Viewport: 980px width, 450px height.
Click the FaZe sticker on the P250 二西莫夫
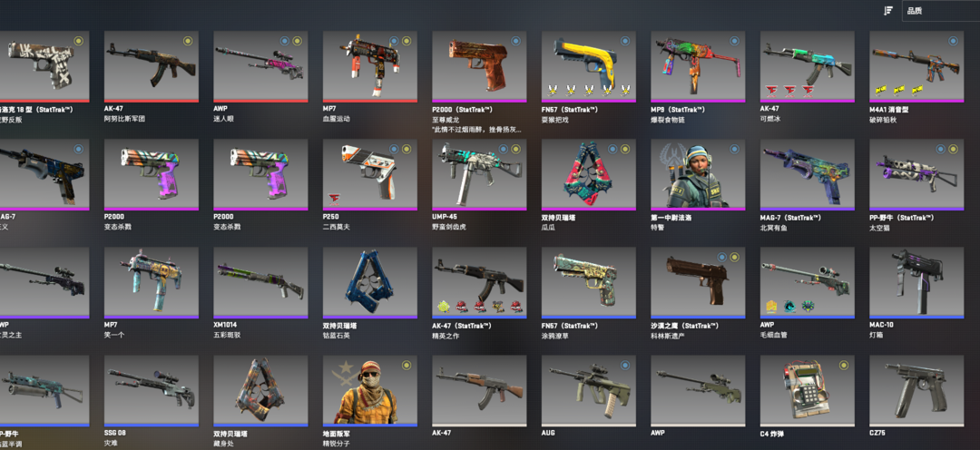[x=334, y=200]
